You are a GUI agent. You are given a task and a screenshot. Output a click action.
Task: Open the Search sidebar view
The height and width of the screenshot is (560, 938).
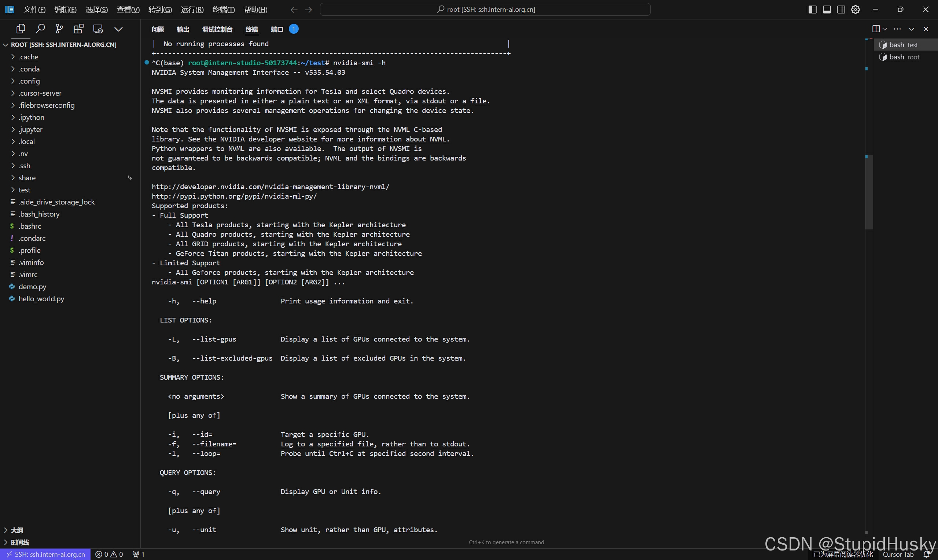point(40,29)
